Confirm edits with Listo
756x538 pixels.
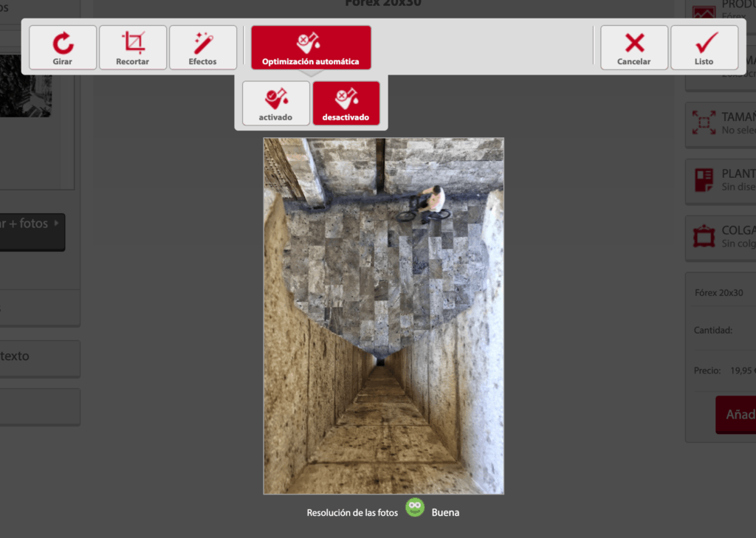704,48
